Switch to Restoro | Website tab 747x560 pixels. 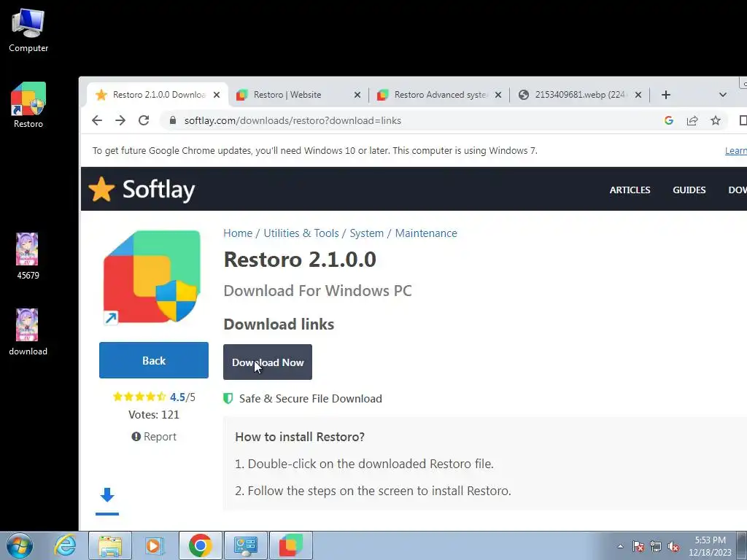[x=298, y=95]
